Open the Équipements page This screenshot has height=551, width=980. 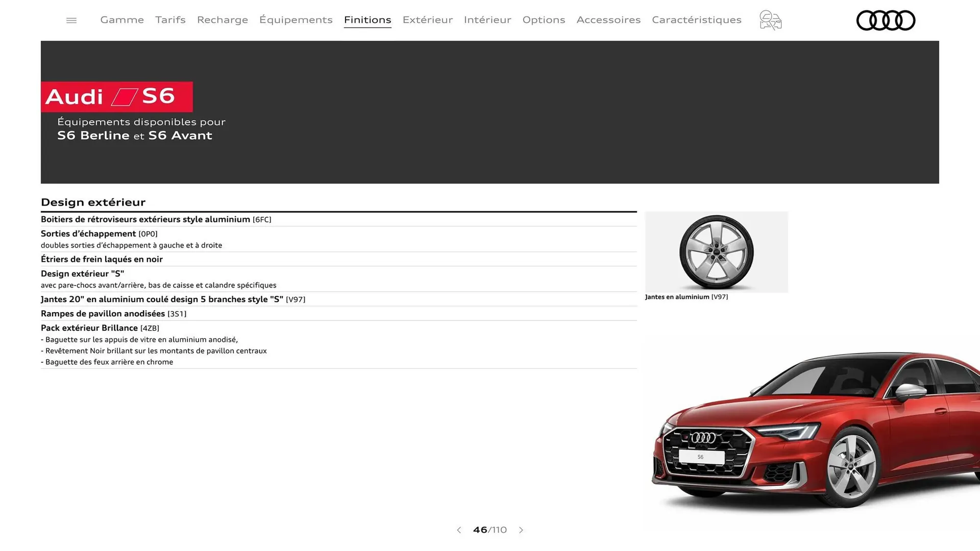click(x=296, y=20)
